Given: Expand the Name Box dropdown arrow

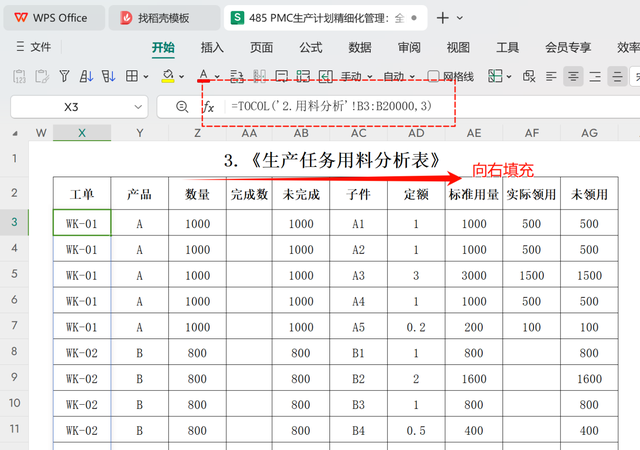Looking at the screenshot, I should 138,107.
